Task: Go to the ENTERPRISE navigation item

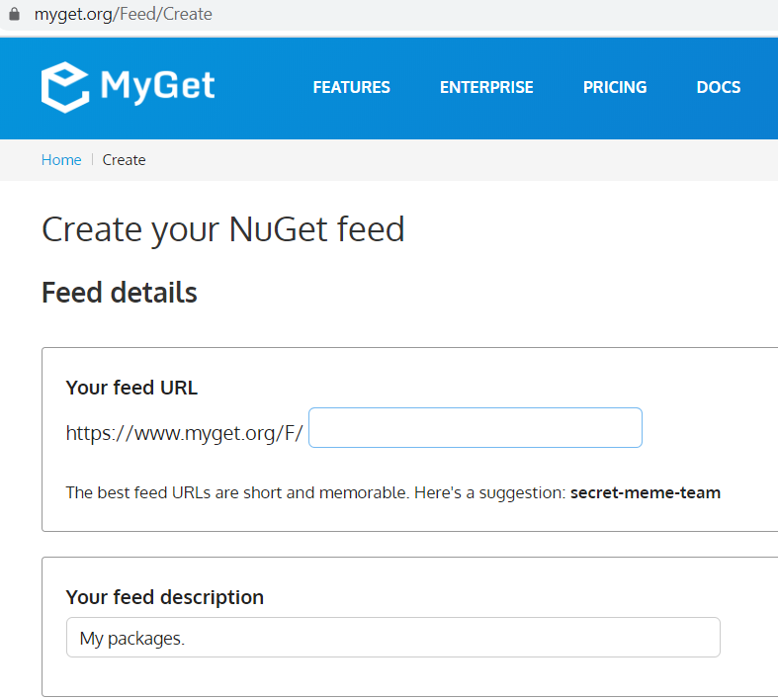Action: tap(486, 87)
